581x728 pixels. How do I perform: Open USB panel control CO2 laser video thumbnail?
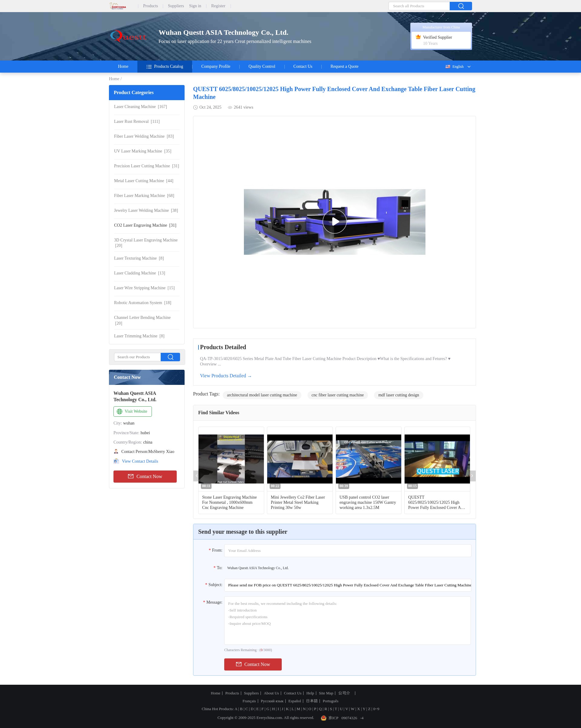coord(369,459)
